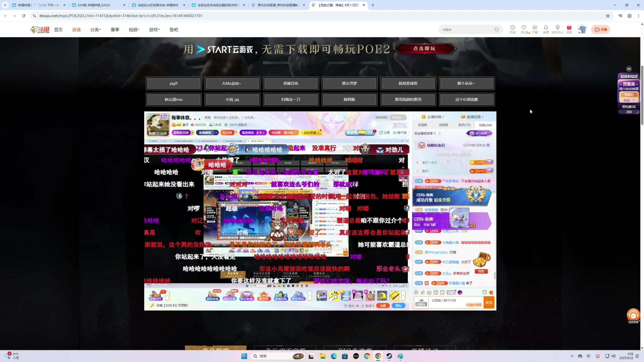Screen dimensions: 644x362
Task: Switch to the 在线榜 tab
Action: pyautogui.click(x=422, y=125)
